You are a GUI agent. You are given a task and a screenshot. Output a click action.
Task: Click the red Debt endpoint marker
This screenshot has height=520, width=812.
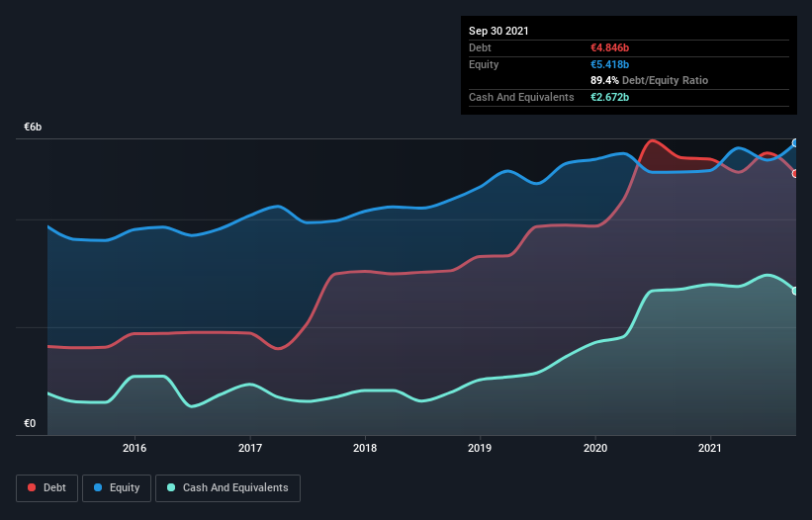point(795,174)
